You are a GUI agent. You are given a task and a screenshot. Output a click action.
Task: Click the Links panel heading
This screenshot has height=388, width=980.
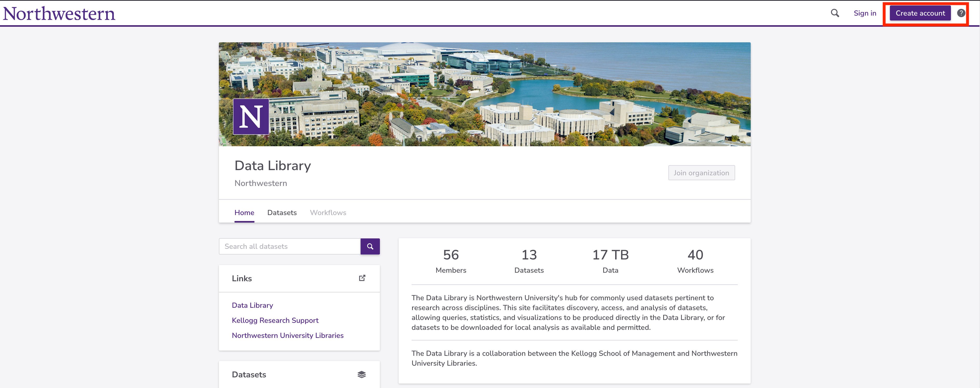pyautogui.click(x=241, y=278)
